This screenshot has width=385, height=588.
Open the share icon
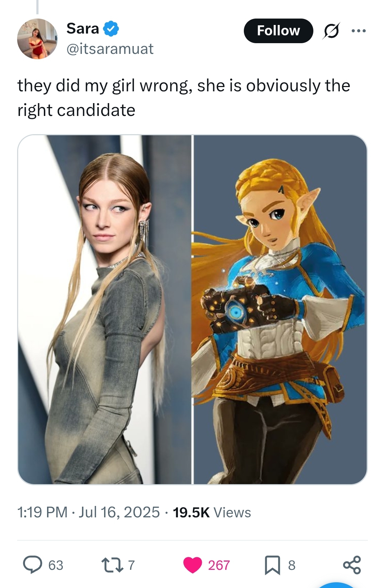click(352, 565)
